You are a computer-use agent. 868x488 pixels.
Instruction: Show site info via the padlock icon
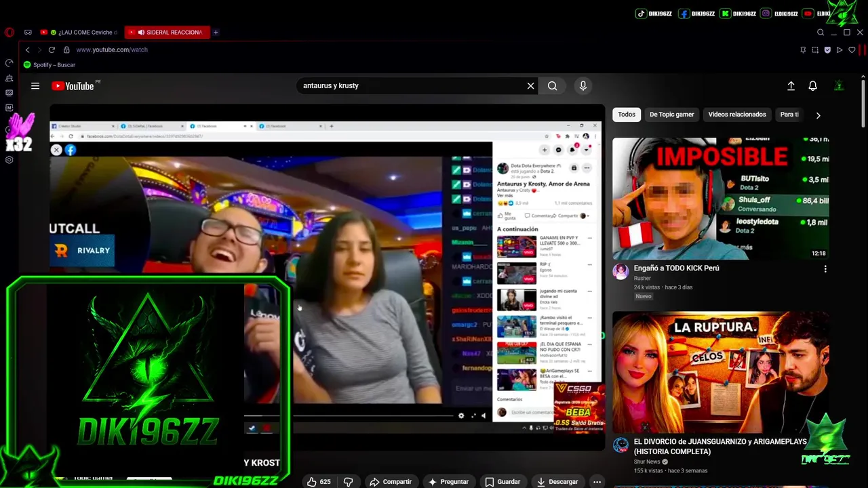click(x=66, y=49)
